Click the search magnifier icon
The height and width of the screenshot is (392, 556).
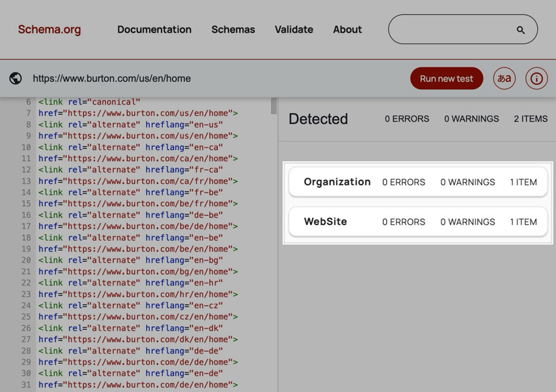point(520,30)
